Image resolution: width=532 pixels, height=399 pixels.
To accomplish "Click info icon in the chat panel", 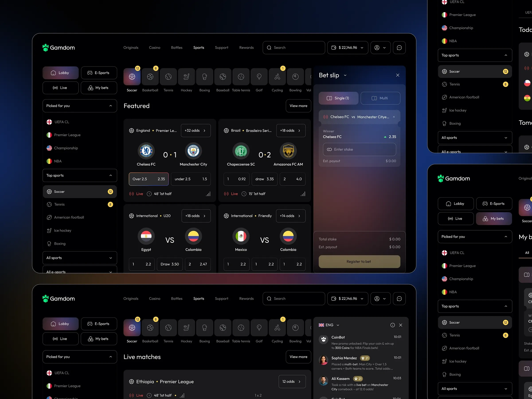I will 393,325.
